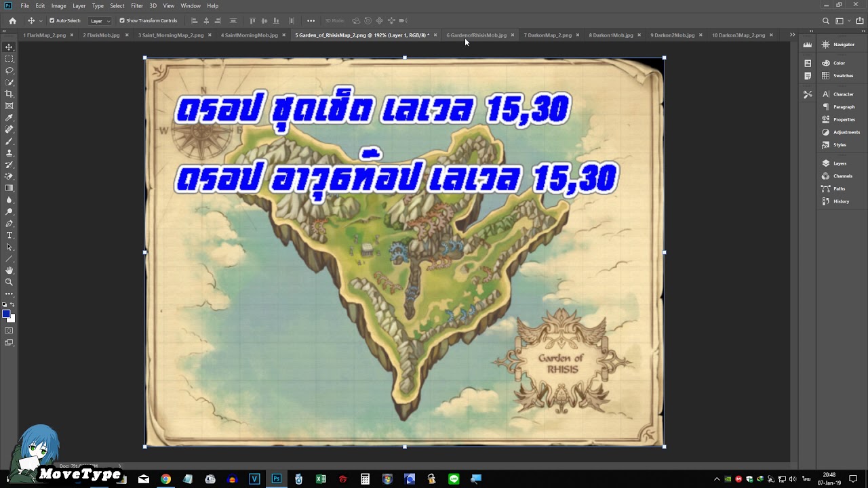Align right edges in options bar
This screenshot has width=868, height=488.
[x=219, y=20]
